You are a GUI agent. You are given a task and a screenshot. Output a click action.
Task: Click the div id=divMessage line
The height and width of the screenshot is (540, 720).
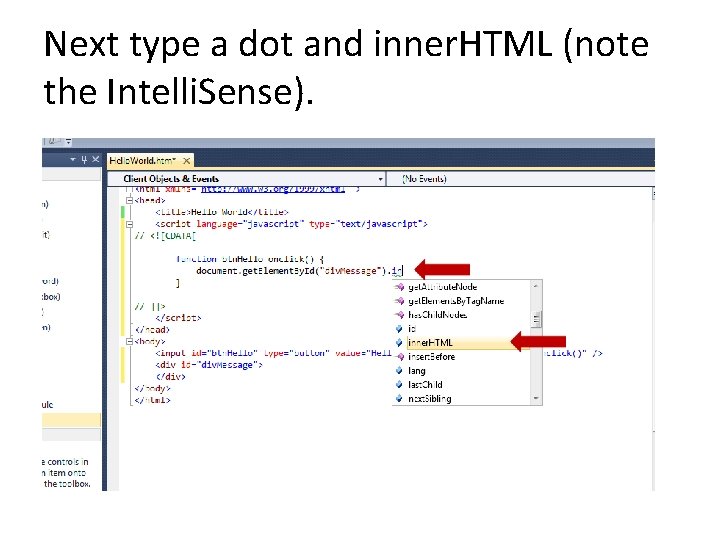[x=209, y=366]
